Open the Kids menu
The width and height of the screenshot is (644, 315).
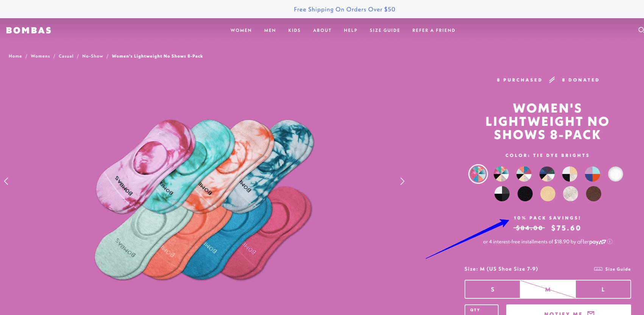click(294, 30)
